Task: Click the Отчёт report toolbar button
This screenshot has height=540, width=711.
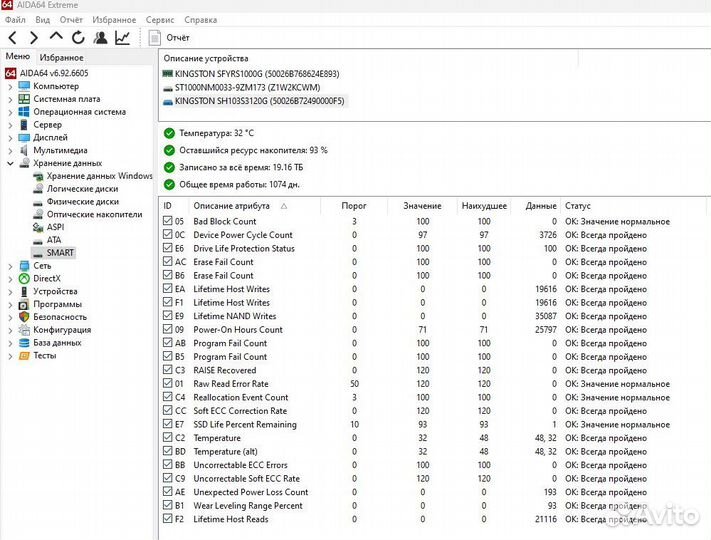Action: coord(169,38)
